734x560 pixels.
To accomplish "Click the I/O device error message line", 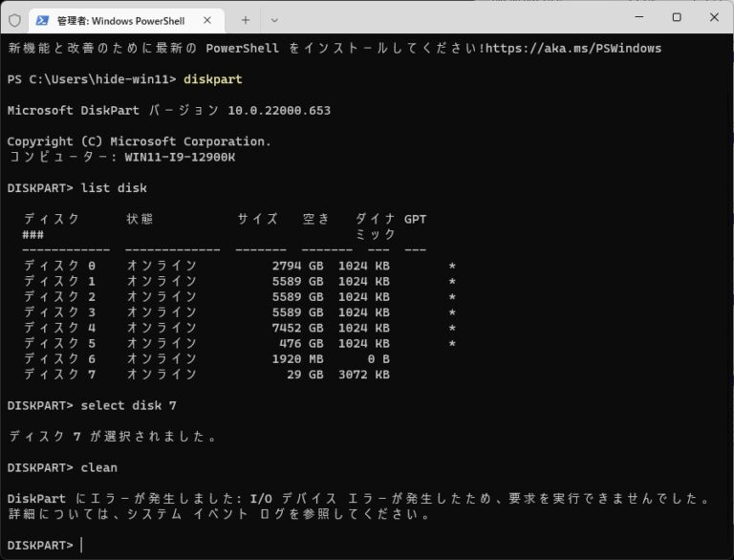I will pyautogui.click(x=358, y=499).
